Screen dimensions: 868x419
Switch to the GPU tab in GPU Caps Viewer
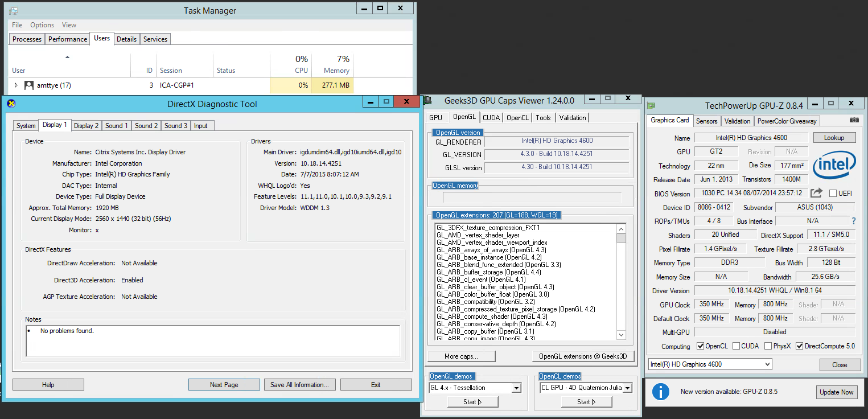coord(435,118)
